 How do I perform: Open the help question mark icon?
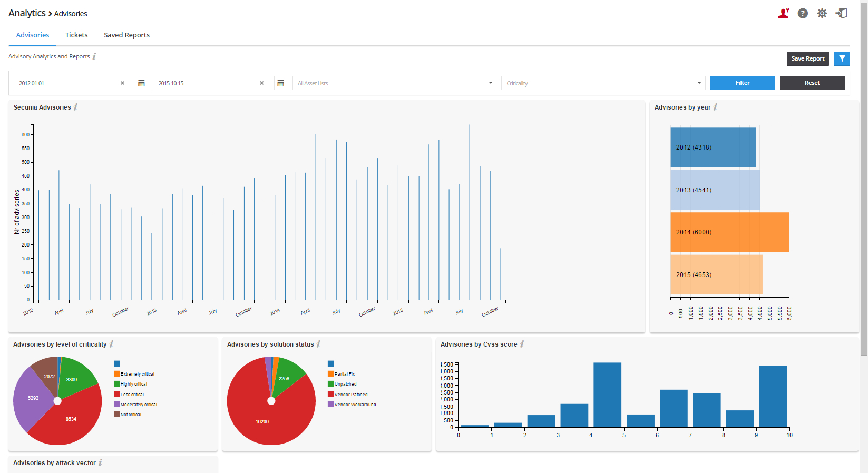(803, 14)
